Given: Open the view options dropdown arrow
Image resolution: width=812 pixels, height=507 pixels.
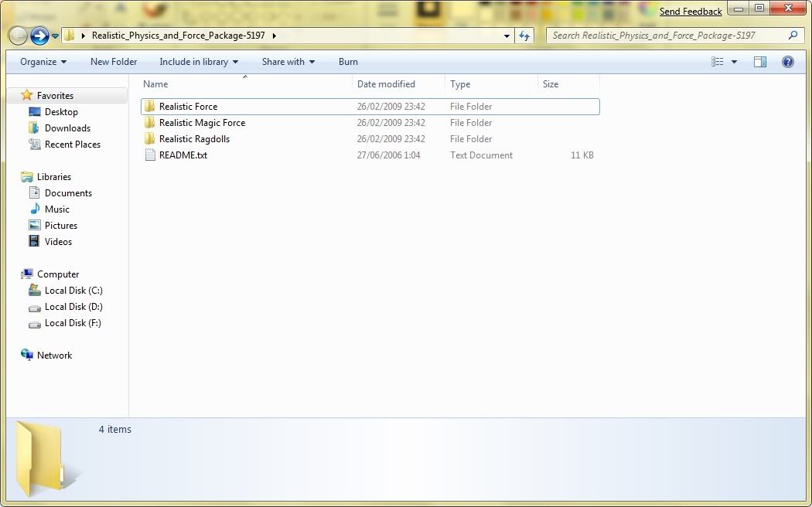Looking at the screenshot, I should click(734, 62).
